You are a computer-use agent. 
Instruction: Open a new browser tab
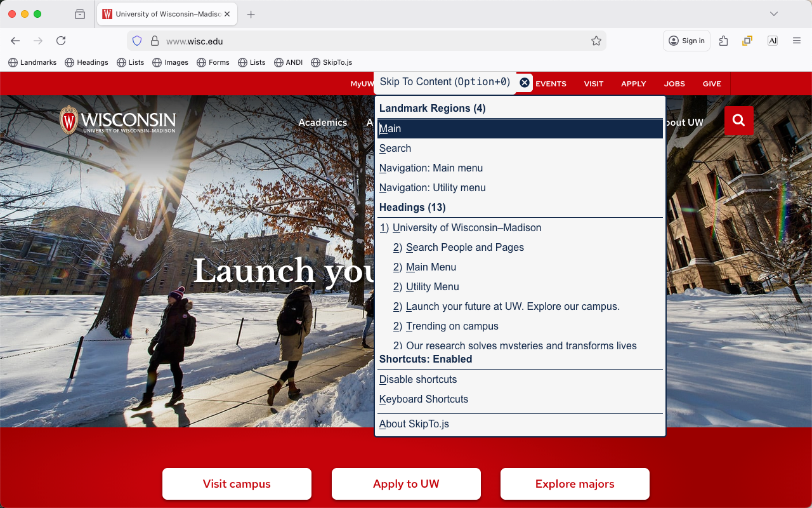tap(251, 14)
